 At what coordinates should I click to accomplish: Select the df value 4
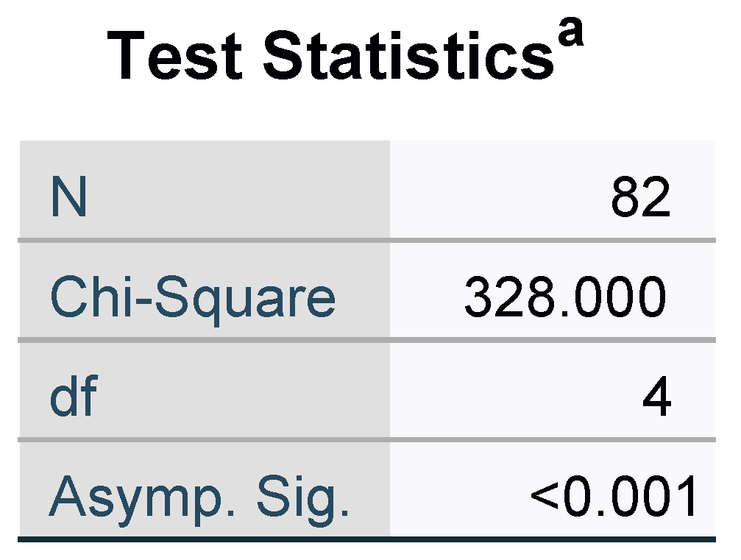pos(656,398)
